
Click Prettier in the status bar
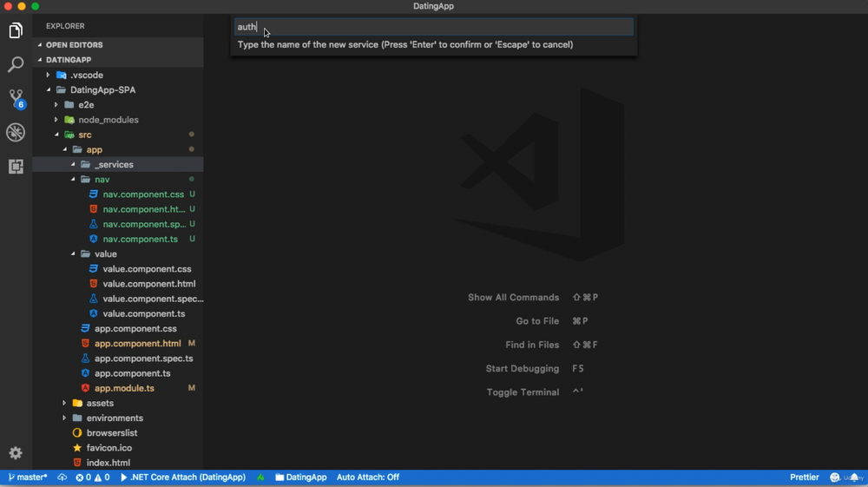point(805,477)
